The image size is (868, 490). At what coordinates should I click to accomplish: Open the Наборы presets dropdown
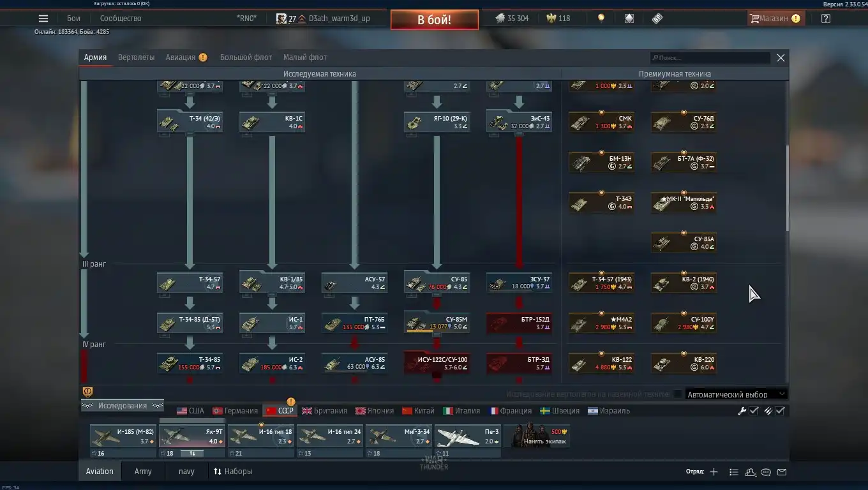tap(233, 471)
